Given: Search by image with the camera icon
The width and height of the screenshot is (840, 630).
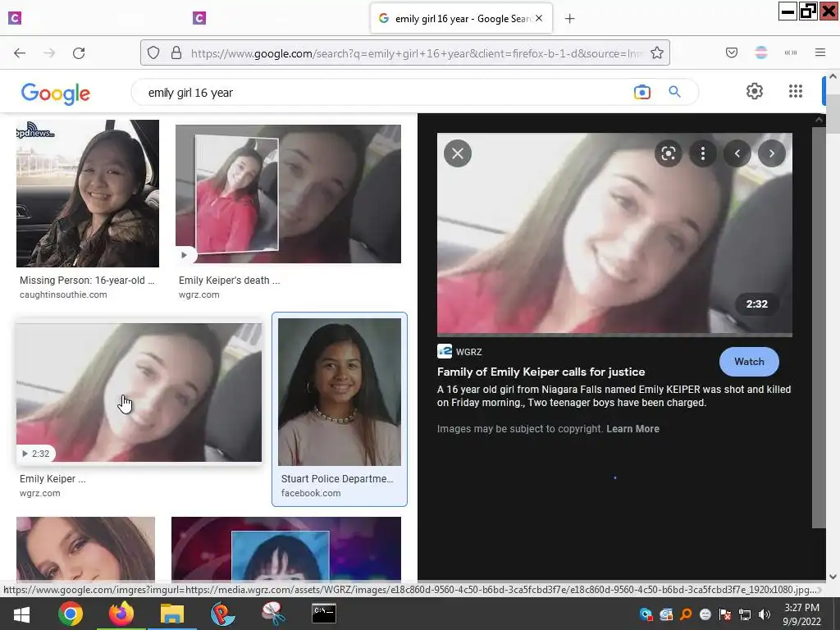Looking at the screenshot, I should [641, 92].
